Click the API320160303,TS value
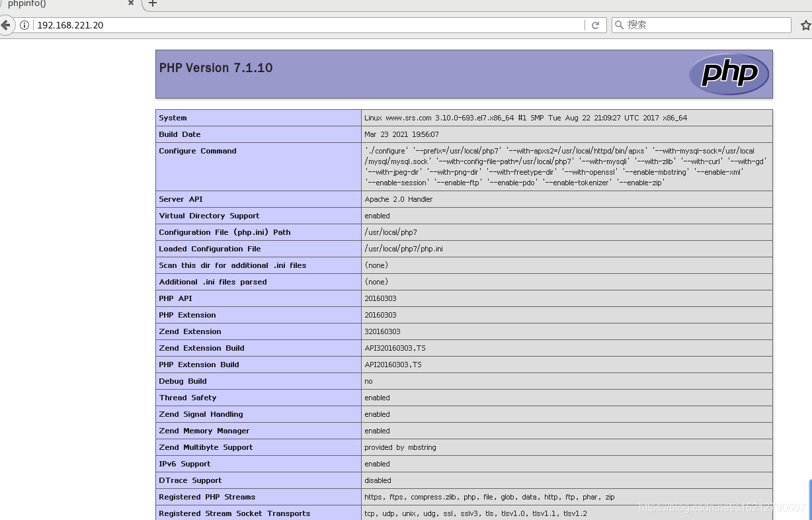Image resolution: width=812 pixels, height=520 pixels. click(x=395, y=348)
